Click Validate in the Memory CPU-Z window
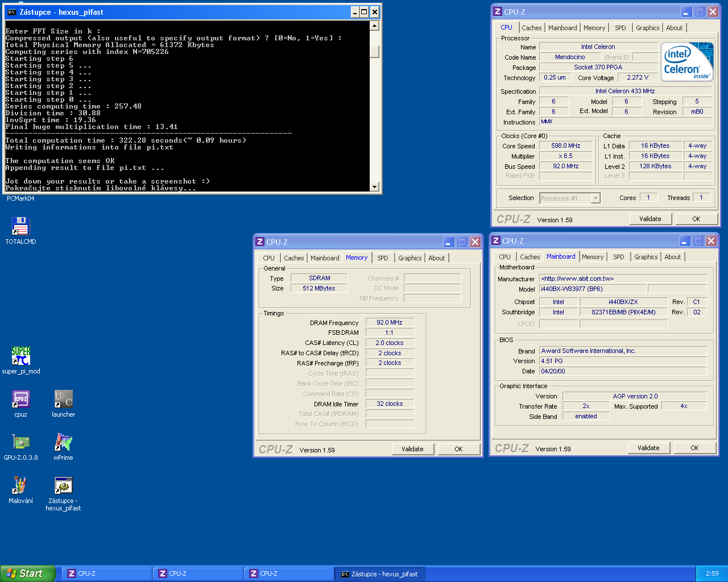Image resolution: width=728 pixels, height=582 pixels. [412, 449]
